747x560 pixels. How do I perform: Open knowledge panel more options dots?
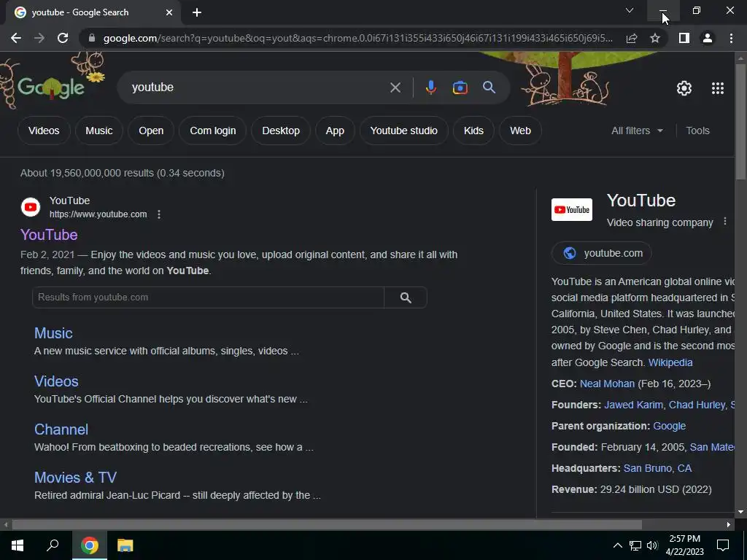725,222
